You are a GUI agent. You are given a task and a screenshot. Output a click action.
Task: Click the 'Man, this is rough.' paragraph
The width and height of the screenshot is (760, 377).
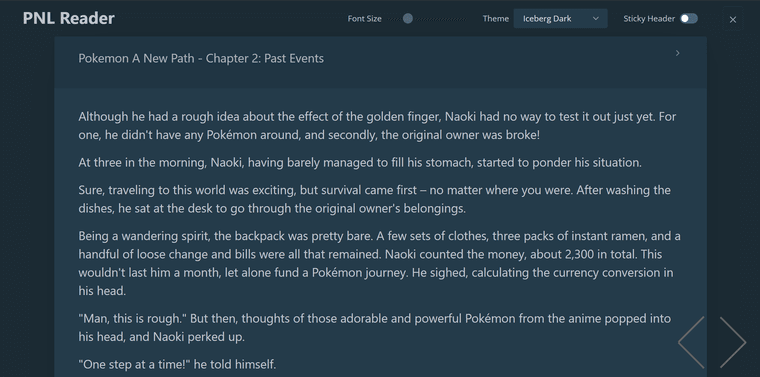[x=375, y=328]
